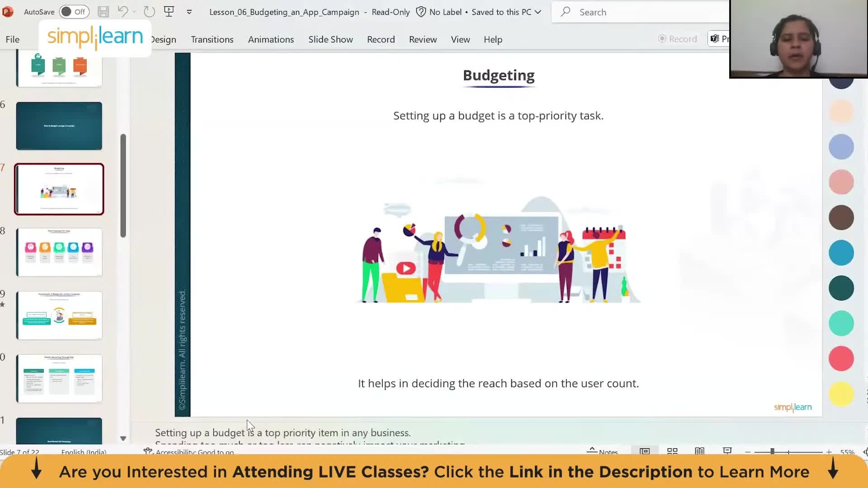The width and height of the screenshot is (868, 488).
Task: Click 'It helps in deciding the reach' text
Action: point(498,383)
